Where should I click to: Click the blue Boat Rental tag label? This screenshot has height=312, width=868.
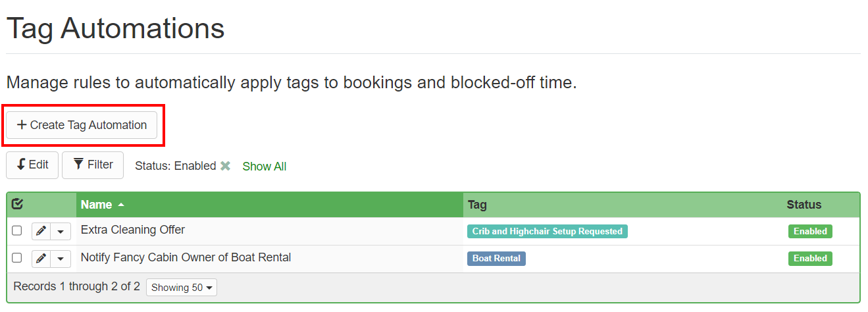496,259
